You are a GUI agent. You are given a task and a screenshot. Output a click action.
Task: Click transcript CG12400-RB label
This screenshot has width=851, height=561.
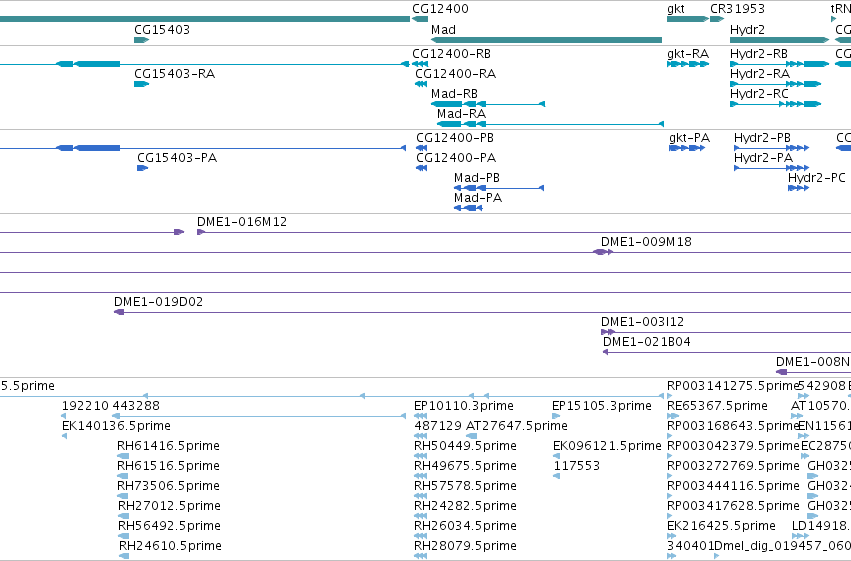pos(452,54)
